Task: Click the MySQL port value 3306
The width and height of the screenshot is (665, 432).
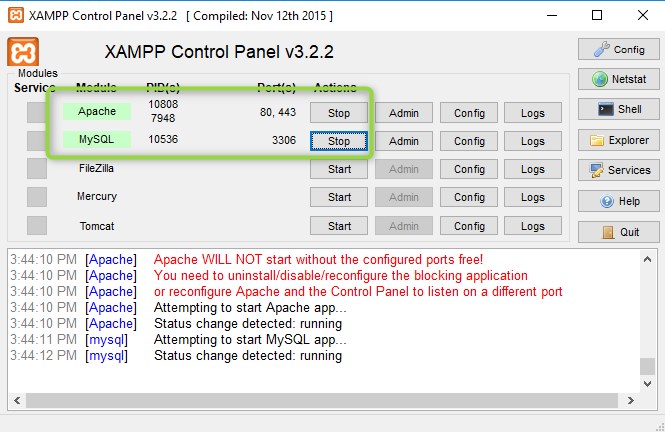Action: 284,140
